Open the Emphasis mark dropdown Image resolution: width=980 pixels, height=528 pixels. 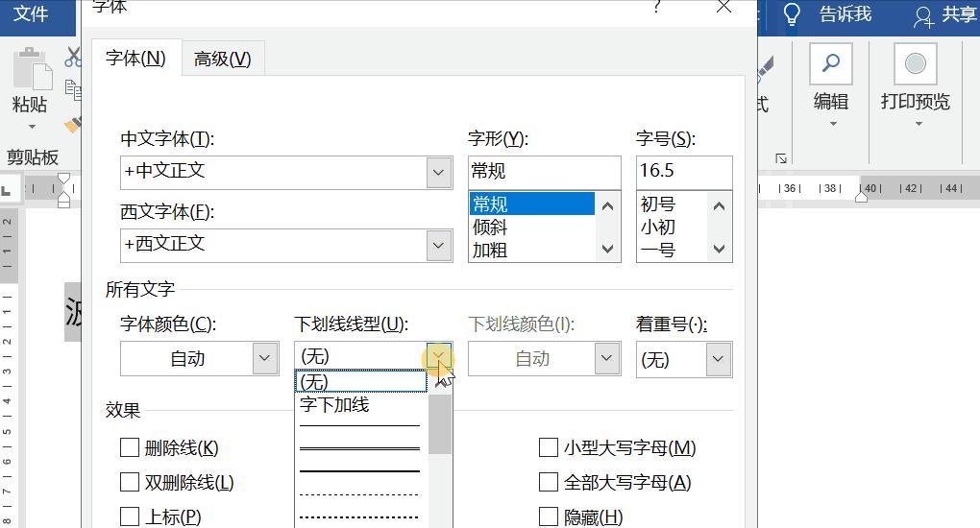(718, 359)
